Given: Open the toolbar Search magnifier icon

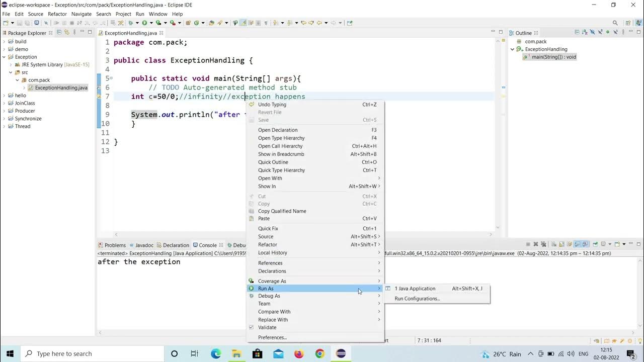Looking at the screenshot, I should tap(615, 23).
